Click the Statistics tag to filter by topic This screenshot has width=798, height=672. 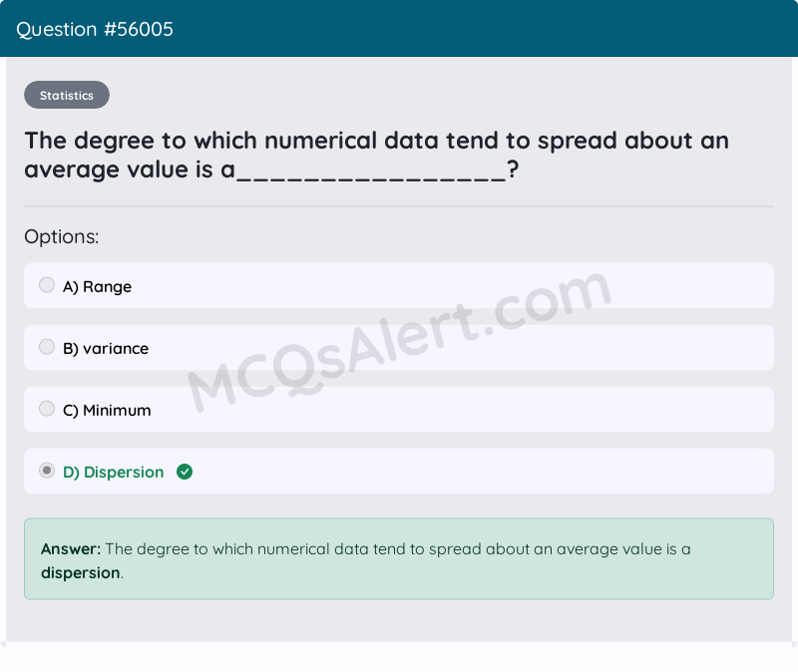[x=67, y=95]
